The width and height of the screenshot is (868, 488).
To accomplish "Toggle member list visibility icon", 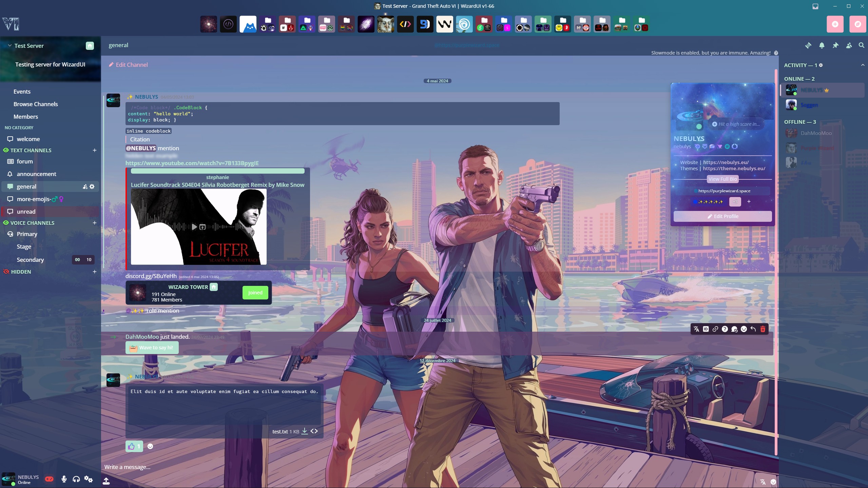I will click(849, 45).
